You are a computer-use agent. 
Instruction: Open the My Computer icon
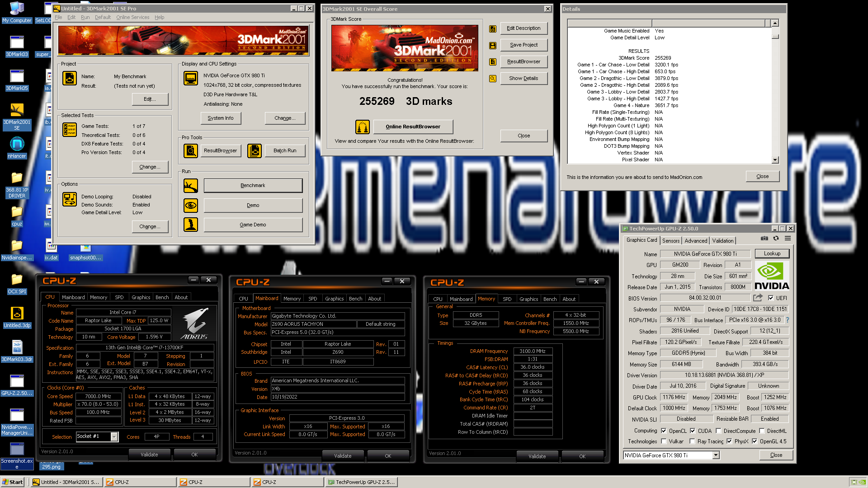pyautogui.click(x=17, y=13)
